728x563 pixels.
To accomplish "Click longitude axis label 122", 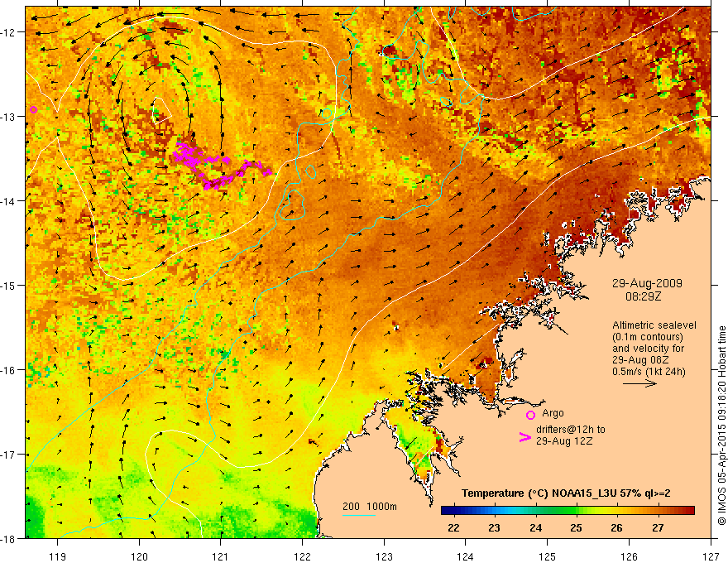I will [x=302, y=556].
